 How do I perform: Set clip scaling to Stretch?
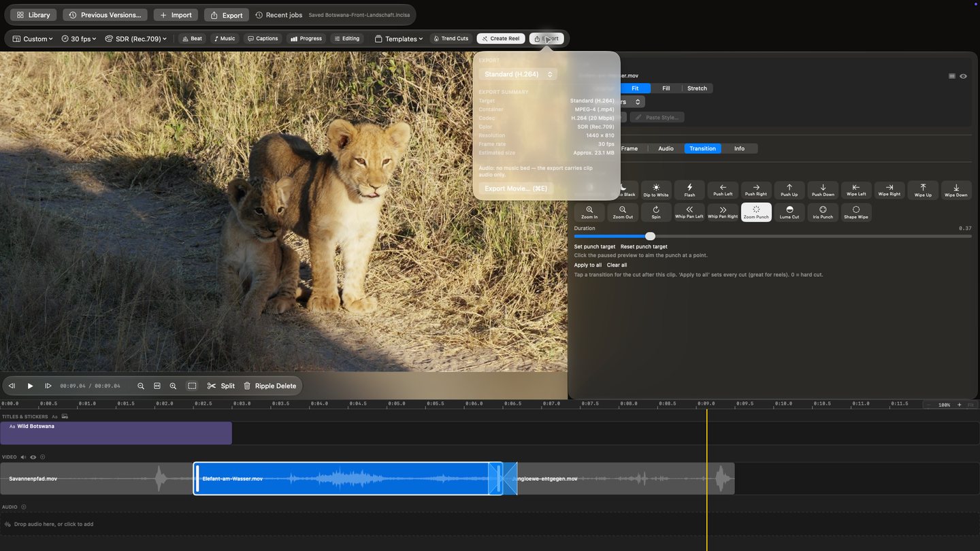(x=697, y=88)
